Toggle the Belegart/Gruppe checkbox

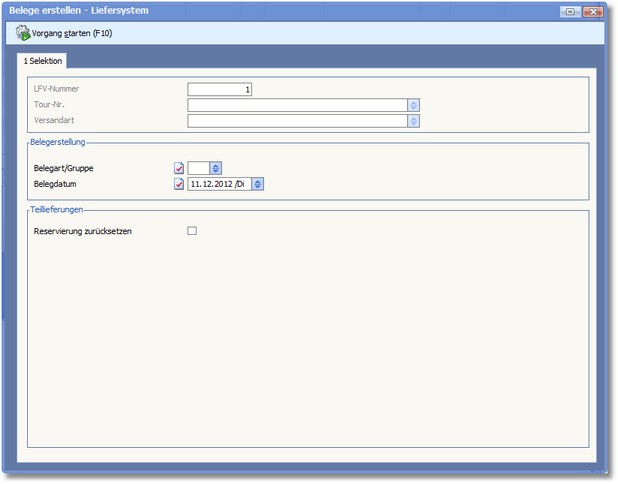coord(179,168)
